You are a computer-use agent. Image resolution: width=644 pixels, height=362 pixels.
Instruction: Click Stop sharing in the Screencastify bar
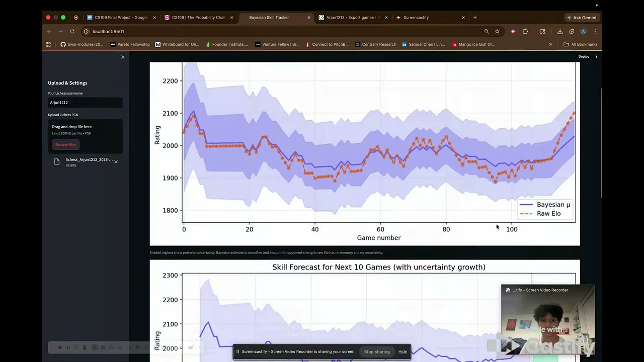pyautogui.click(x=377, y=351)
